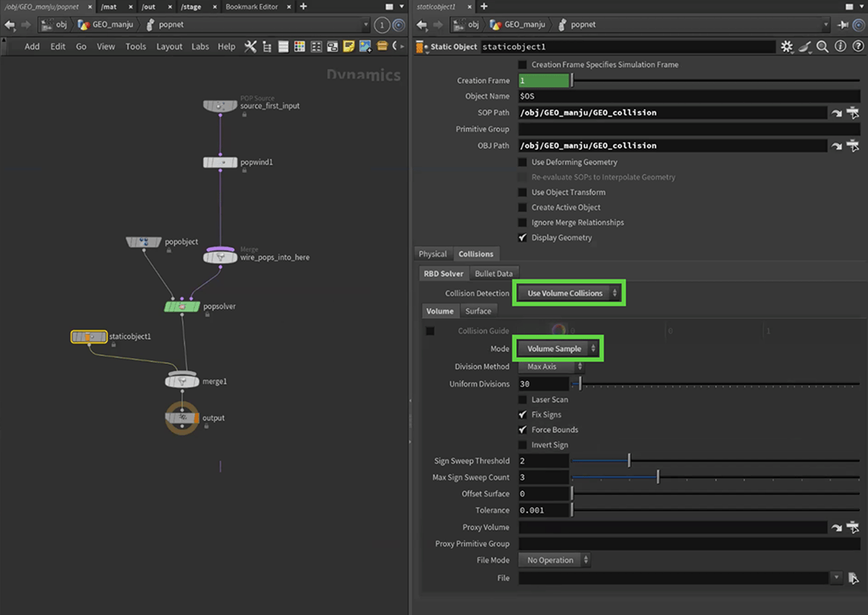Open the Labs menu
The width and height of the screenshot is (868, 615).
200,46
